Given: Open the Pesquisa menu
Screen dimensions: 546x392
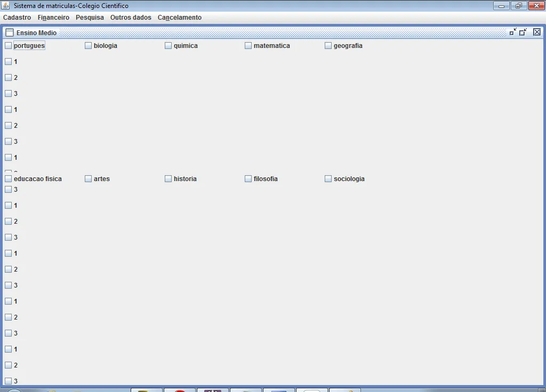Looking at the screenshot, I should click(90, 18).
